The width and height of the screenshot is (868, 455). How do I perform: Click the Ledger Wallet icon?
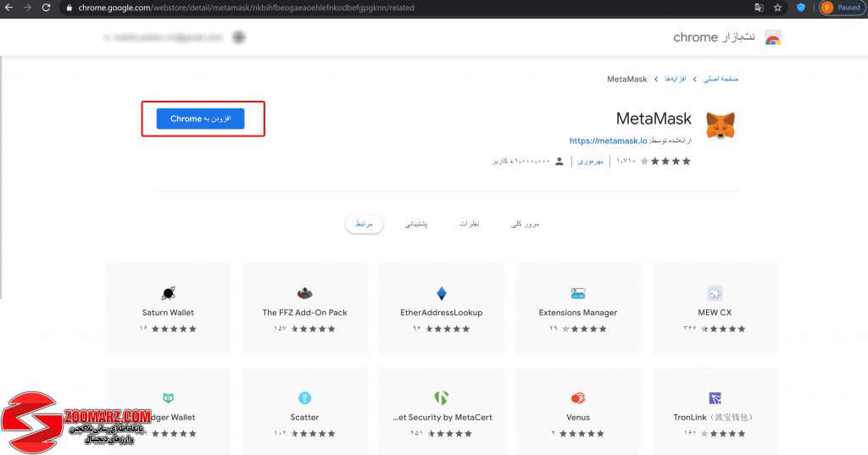point(169,397)
